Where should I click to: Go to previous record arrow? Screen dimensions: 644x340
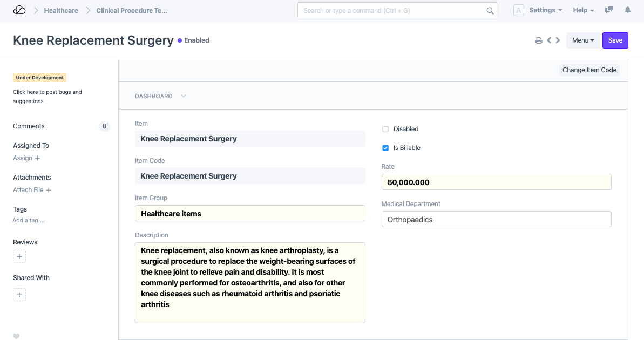tap(549, 40)
